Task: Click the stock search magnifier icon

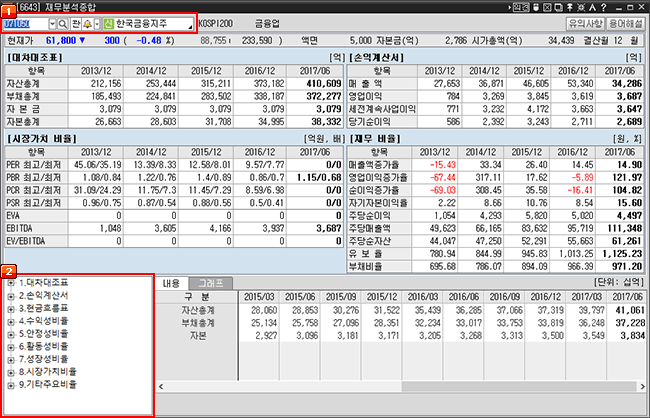Action: pos(63,22)
